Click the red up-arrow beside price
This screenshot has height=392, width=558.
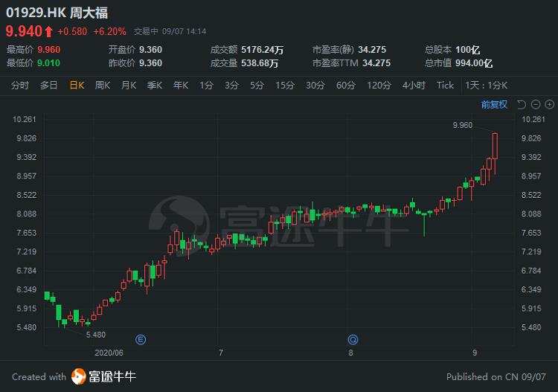tap(49, 32)
